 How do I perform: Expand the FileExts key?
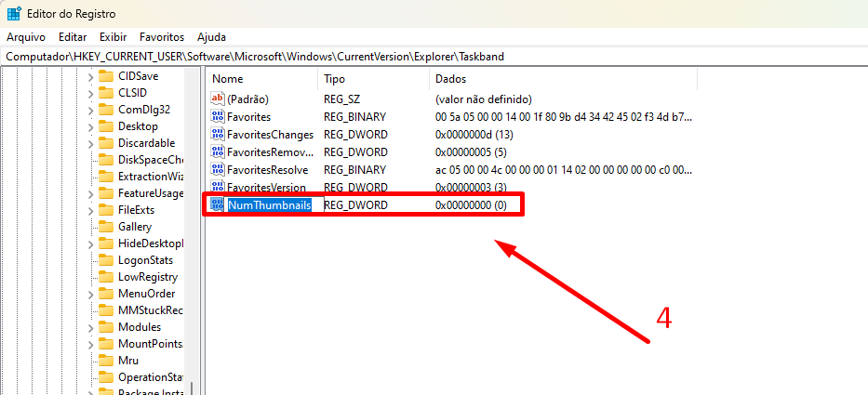click(91, 210)
